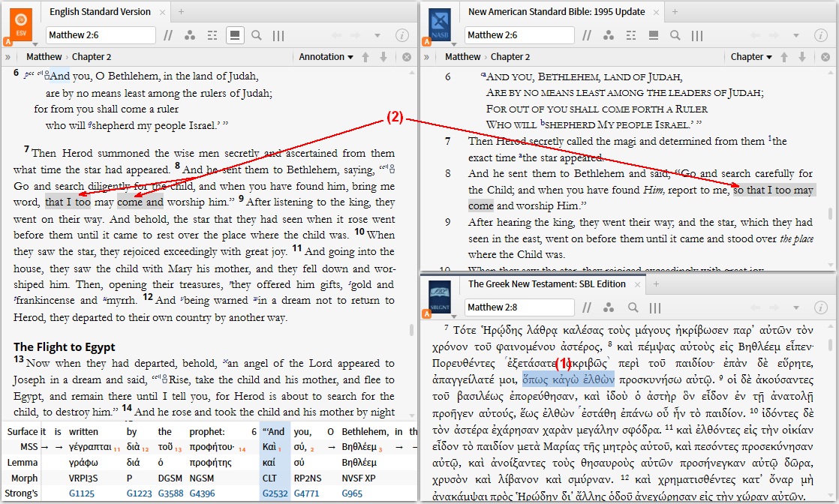Close the NASB locator bar

pyautogui.click(x=825, y=57)
